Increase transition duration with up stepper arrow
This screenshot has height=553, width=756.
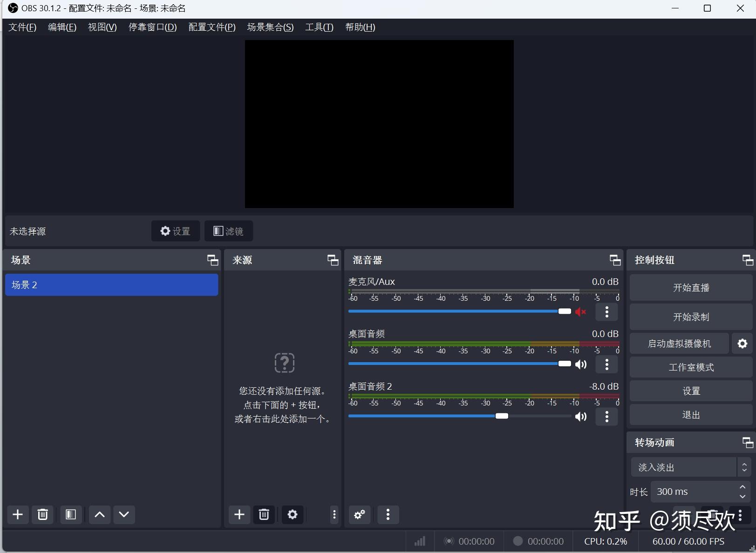(742, 487)
